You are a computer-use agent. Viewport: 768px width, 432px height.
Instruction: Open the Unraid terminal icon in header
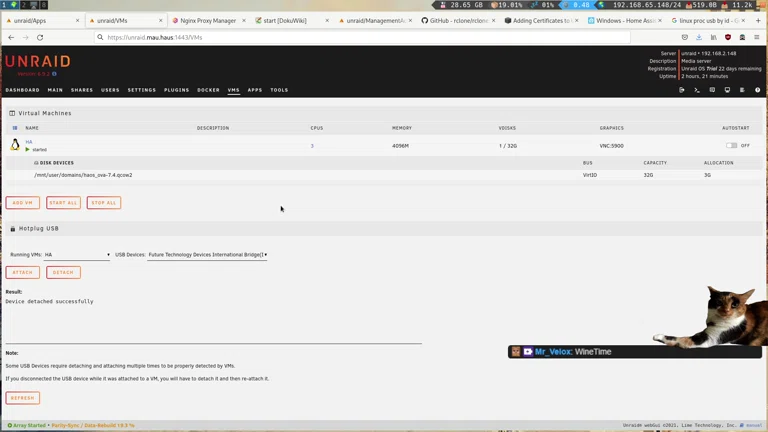coord(697,90)
